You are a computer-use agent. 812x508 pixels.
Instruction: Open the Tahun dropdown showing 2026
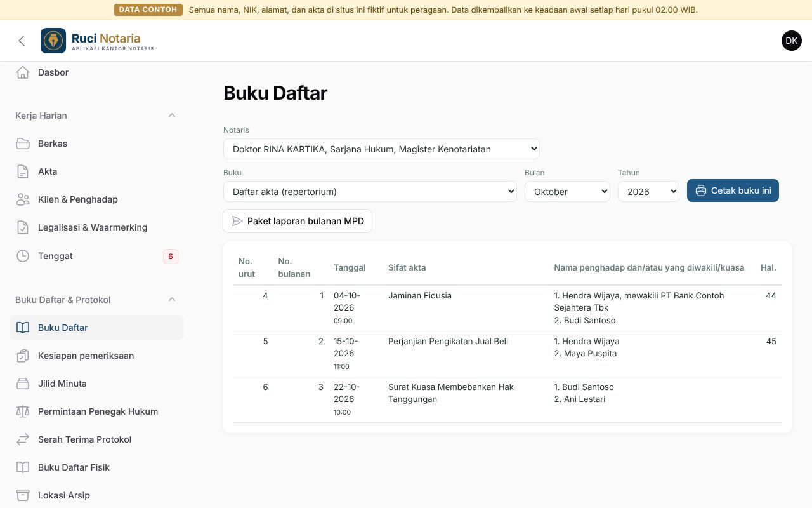coord(648,192)
